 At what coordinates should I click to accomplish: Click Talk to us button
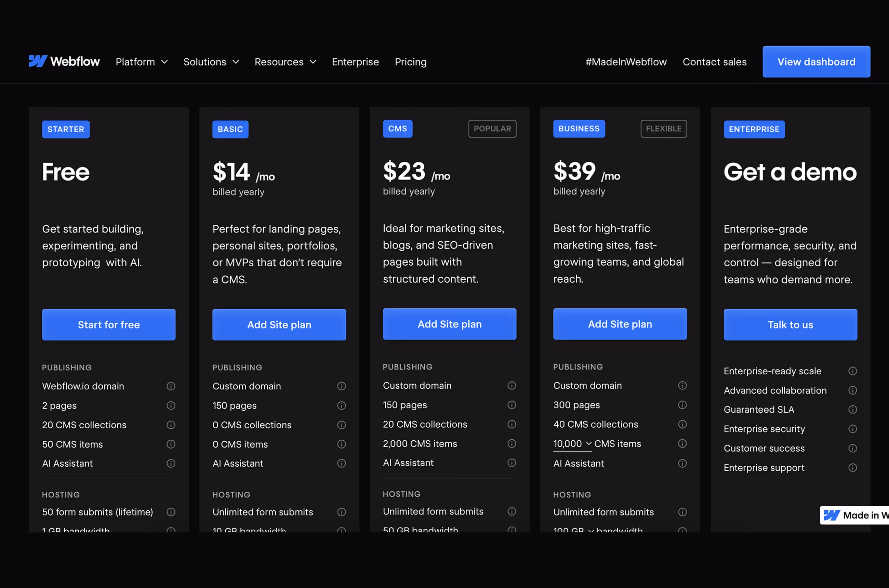pyautogui.click(x=790, y=325)
